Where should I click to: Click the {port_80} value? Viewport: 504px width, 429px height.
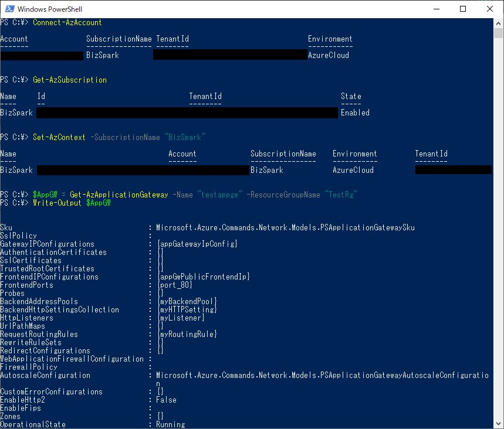[x=174, y=285]
